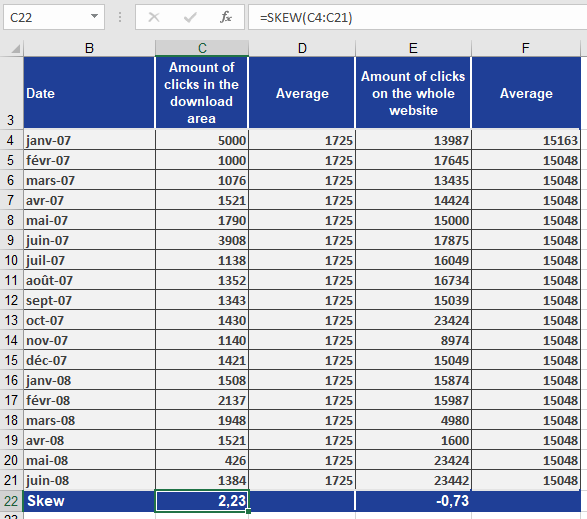Select column C header
This screenshot has height=519, width=587.
(x=202, y=48)
